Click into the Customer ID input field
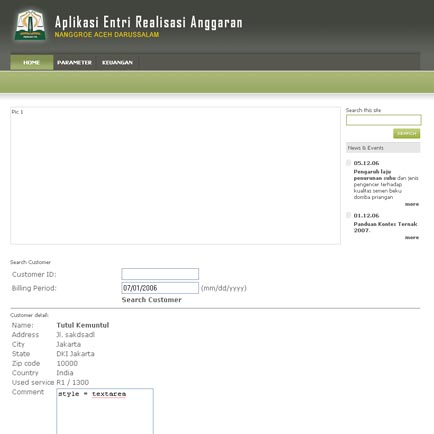 pyautogui.click(x=160, y=274)
